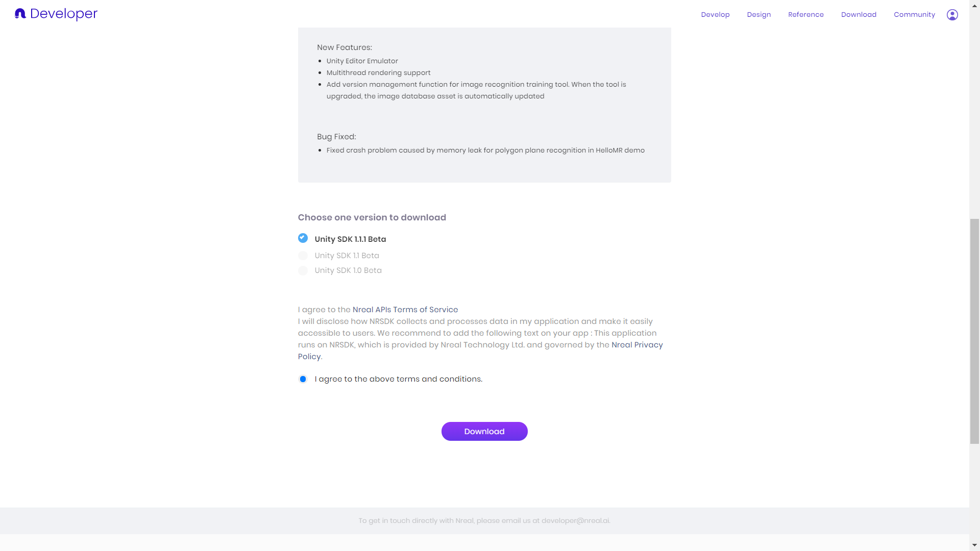Select Unity SDK 1.1.1 Beta radio

pos(303,238)
